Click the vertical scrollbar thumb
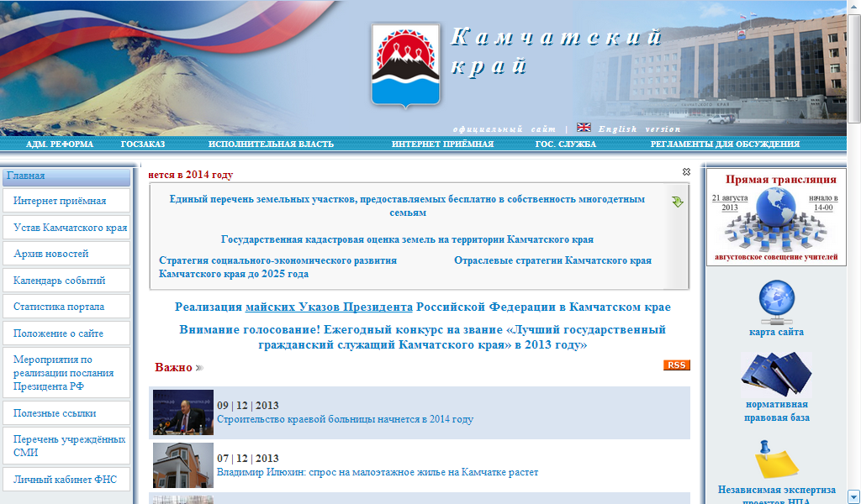Screen dimensions: 861x504 (854, 68)
